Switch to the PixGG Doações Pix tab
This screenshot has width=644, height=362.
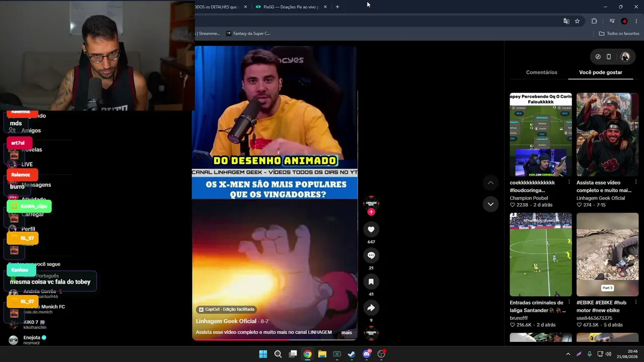[x=291, y=7]
